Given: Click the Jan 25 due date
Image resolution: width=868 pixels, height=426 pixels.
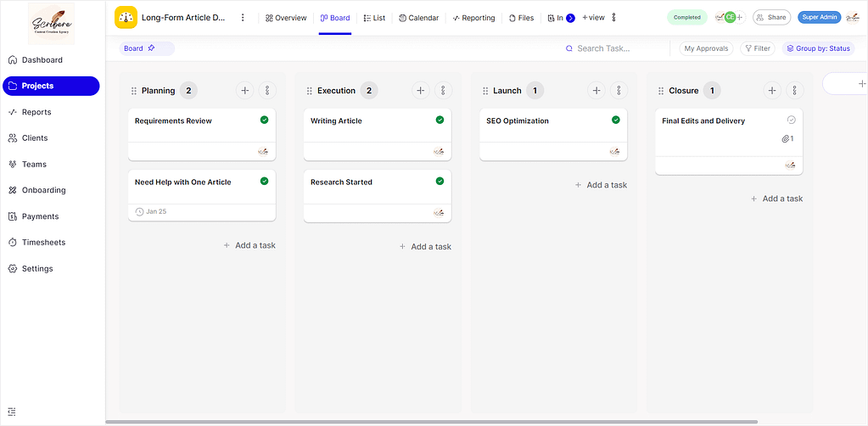Looking at the screenshot, I should (150, 211).
